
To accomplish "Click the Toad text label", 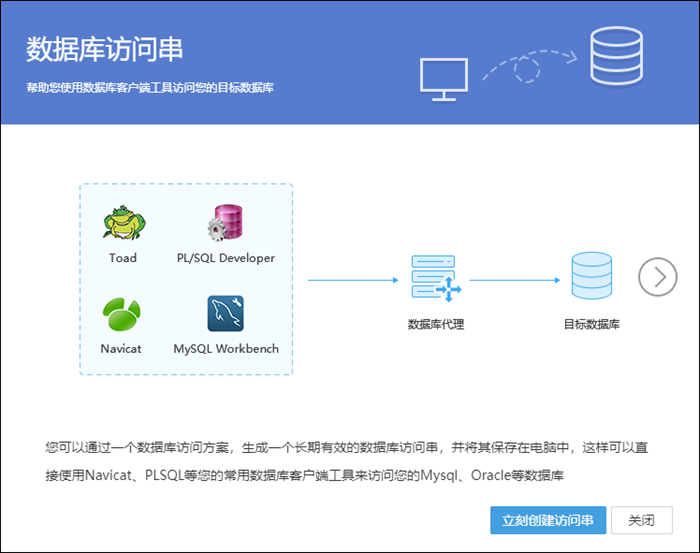I will click(123, 258).
